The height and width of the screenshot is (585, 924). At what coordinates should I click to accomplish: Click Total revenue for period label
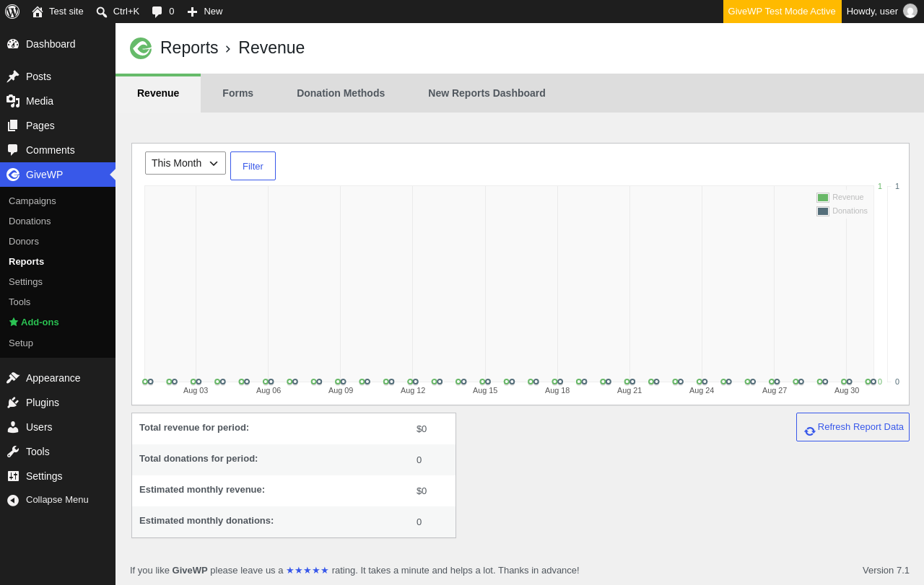pos(194,428)
